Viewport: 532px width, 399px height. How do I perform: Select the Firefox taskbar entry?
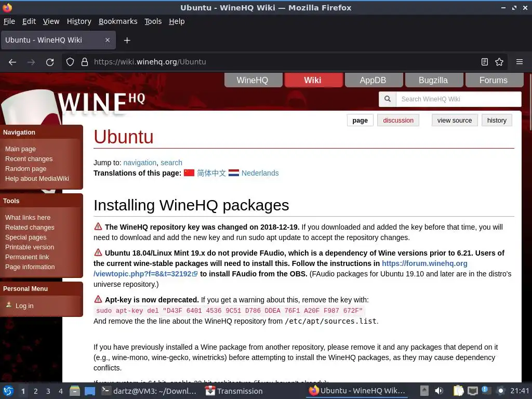(x=357, y=391)
